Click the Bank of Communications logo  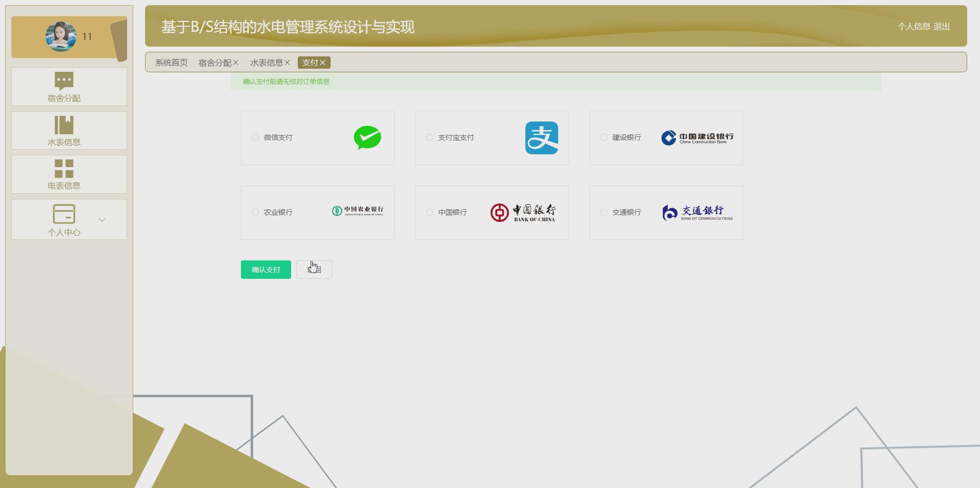pyautogui.click(x=697, y=213)
